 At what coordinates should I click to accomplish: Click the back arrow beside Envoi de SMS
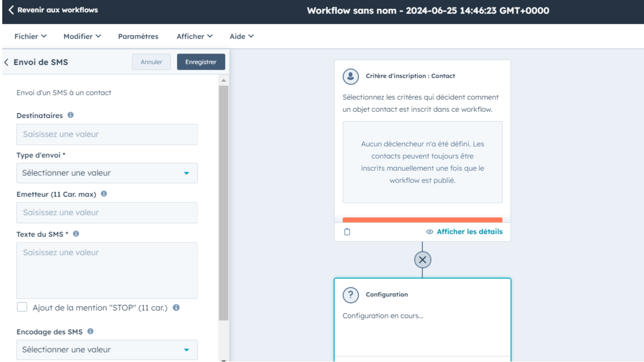pyautogui.click(x=6, y=62)
